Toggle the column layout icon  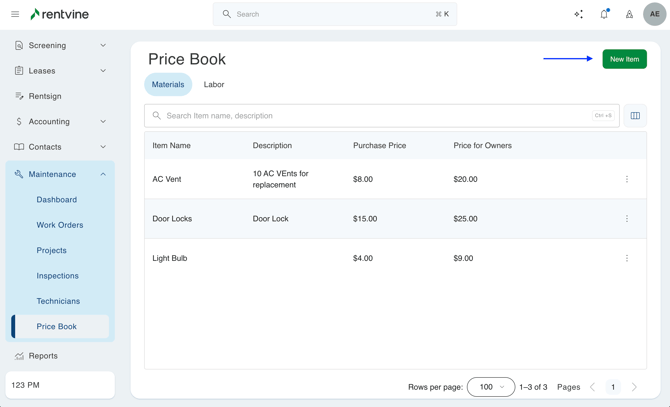(x=635, y=116)
